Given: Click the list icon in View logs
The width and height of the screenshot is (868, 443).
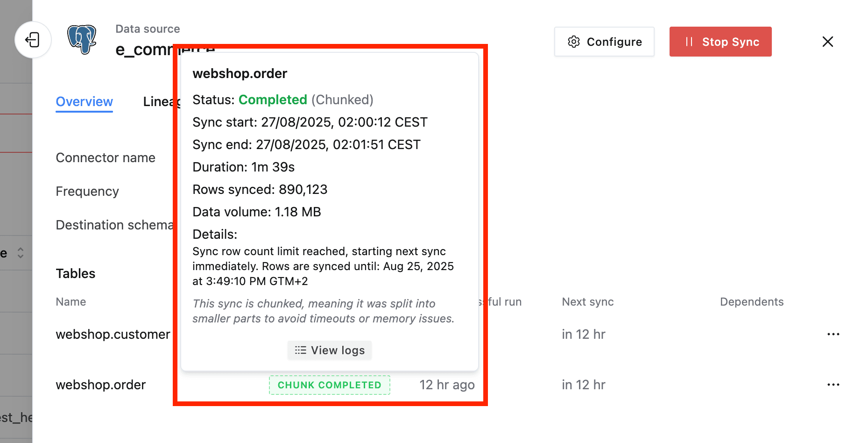Looking at the screenshot, I should point(300,350).
